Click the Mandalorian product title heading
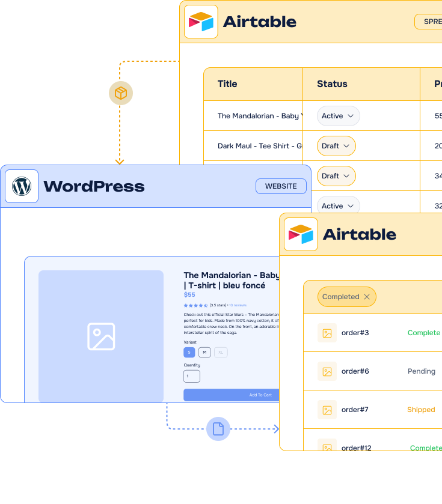 pos(232,281)
